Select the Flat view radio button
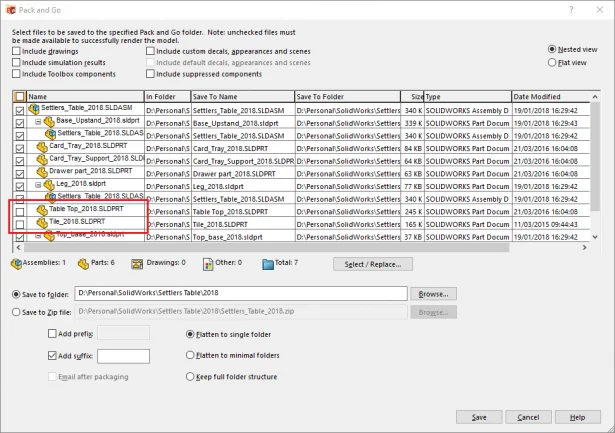The height and width of the screenshot is (433, 615). click(553, 62)
